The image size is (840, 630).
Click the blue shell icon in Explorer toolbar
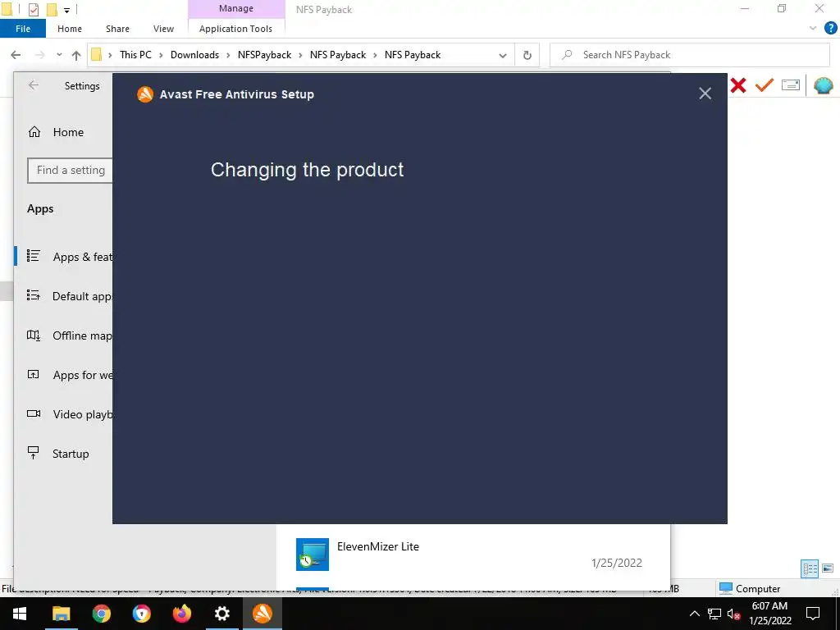pos(824,85)
